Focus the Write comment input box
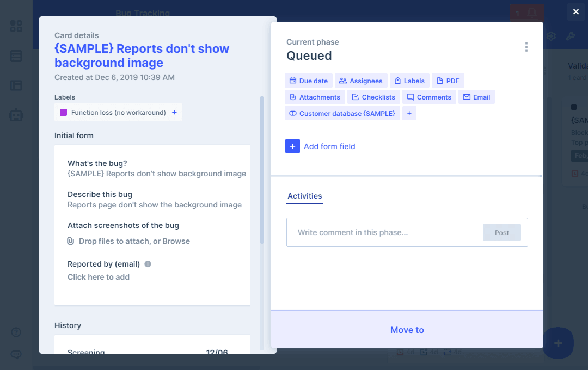The height and width of the screenshot is (370, 588). [381, 232]
